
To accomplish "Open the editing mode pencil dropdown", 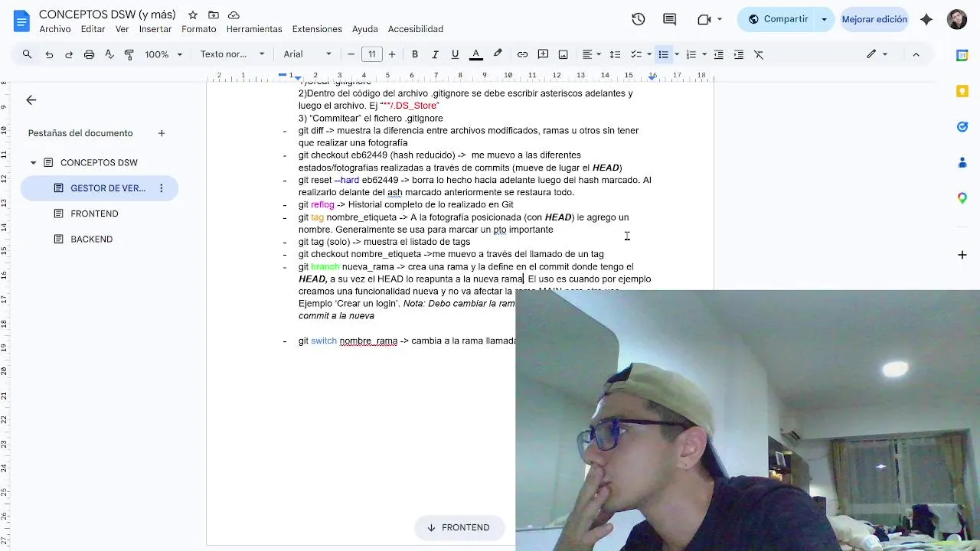I will click(x=877, y=54).
